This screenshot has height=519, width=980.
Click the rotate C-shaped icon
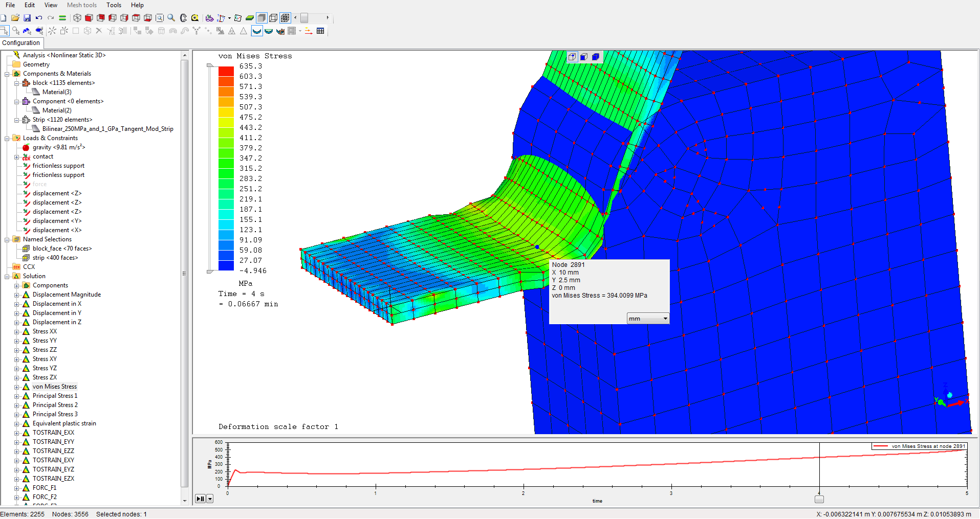(183, 18)
